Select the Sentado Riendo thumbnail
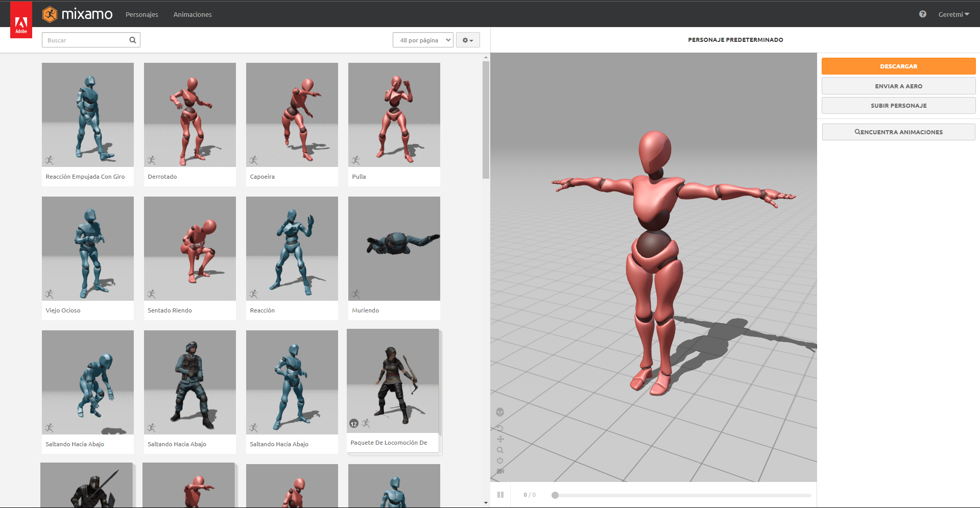This screenshot has width=980, height=508. (190, 249)
